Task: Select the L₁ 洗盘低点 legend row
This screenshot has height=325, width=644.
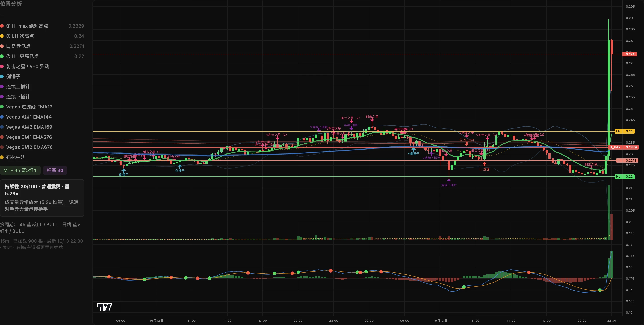Action: click(x=42, y=46)
